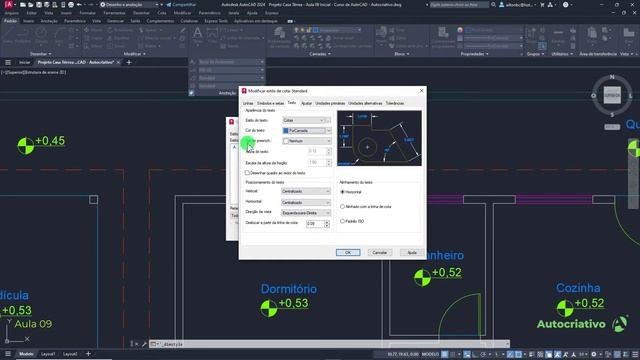Check 'Desenhar quadro ao redor do texto' checkbox

(247, 173)
